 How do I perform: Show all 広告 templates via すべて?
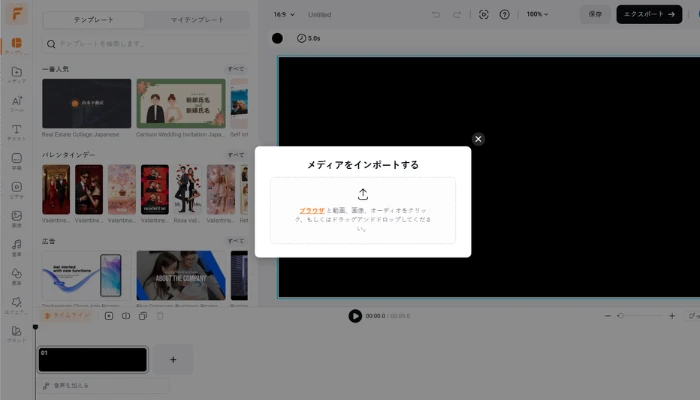click(236, 241)
